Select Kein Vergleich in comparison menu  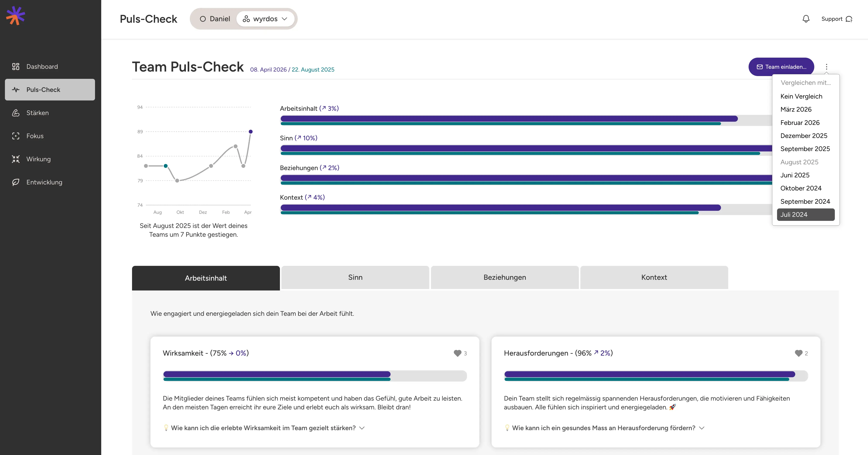(806, 96)
